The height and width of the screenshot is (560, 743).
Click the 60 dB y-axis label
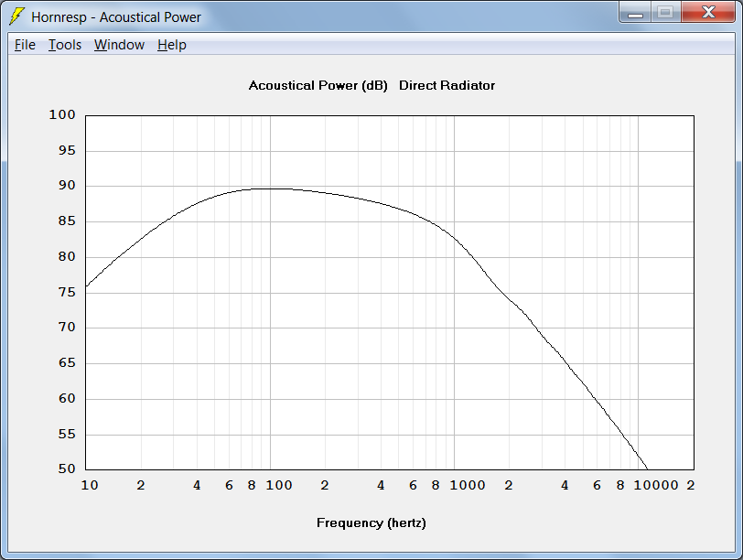67,398
